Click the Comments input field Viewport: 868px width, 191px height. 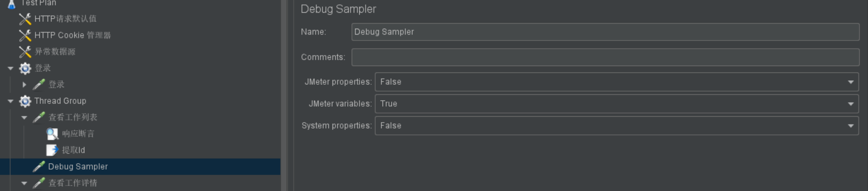[605, 57]
